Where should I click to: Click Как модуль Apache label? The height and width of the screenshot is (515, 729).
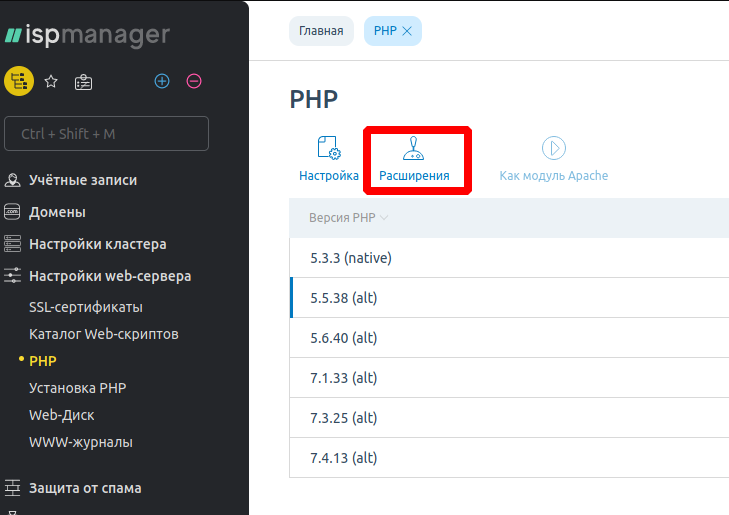point(554,176)
